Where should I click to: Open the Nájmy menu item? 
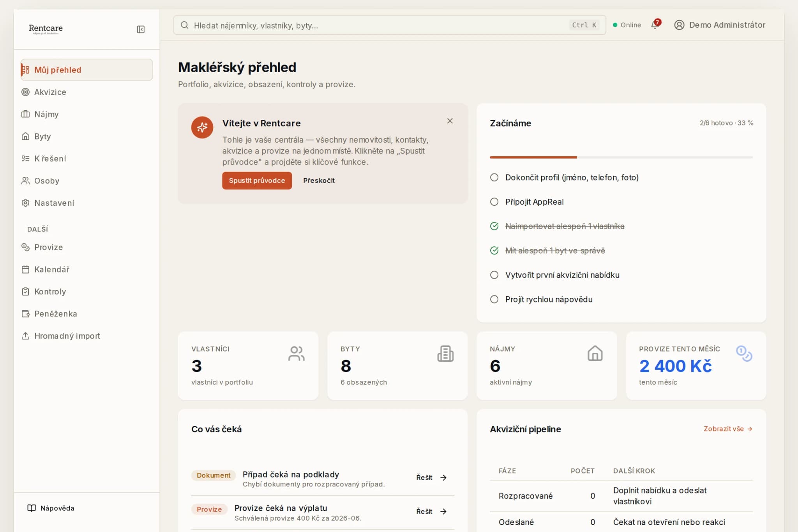point(87,114)
